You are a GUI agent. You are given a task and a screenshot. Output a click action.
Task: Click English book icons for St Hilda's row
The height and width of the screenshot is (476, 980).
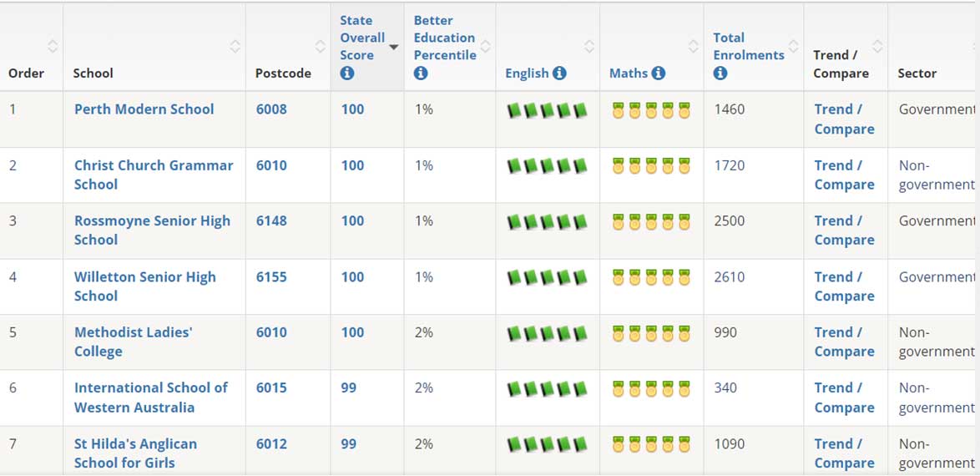tap(547, 445)
